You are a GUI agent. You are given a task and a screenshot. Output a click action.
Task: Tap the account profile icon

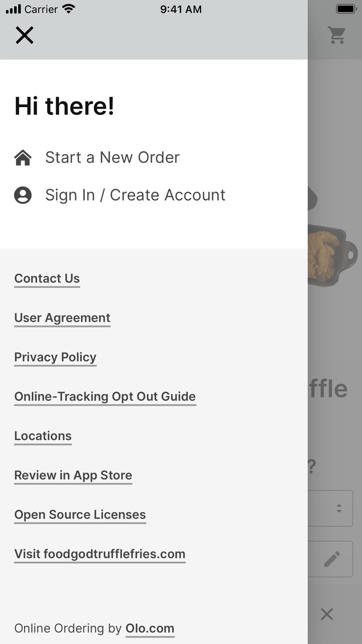(x=23, y=195)
